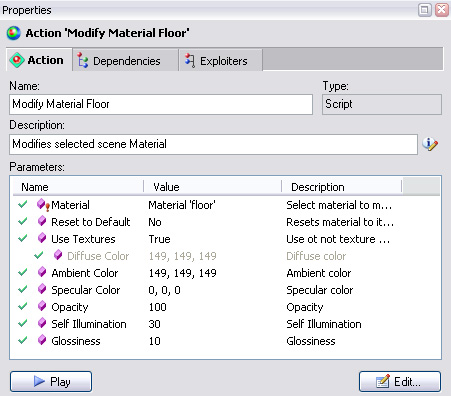Click the Value column header
This screenshot has width=451, height=396.
pyautogui.click(x=213, y=187)
